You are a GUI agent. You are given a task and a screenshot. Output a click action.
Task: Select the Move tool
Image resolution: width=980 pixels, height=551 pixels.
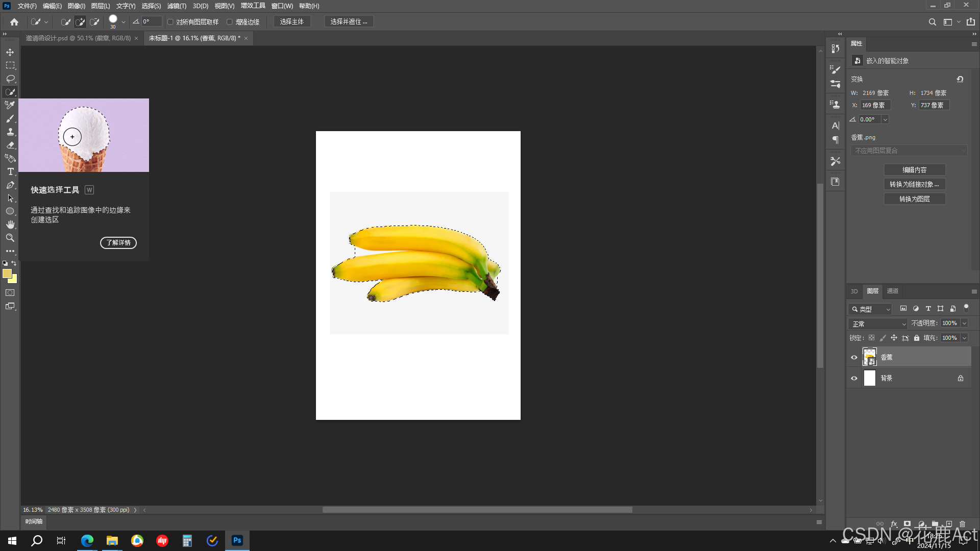click(10, 52)
